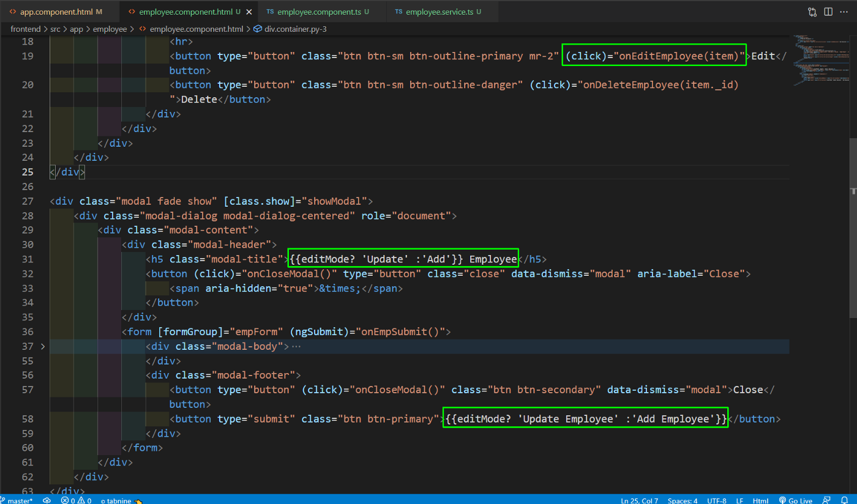Click the TS icon on employee.component.ts tab

coord(270,12)
